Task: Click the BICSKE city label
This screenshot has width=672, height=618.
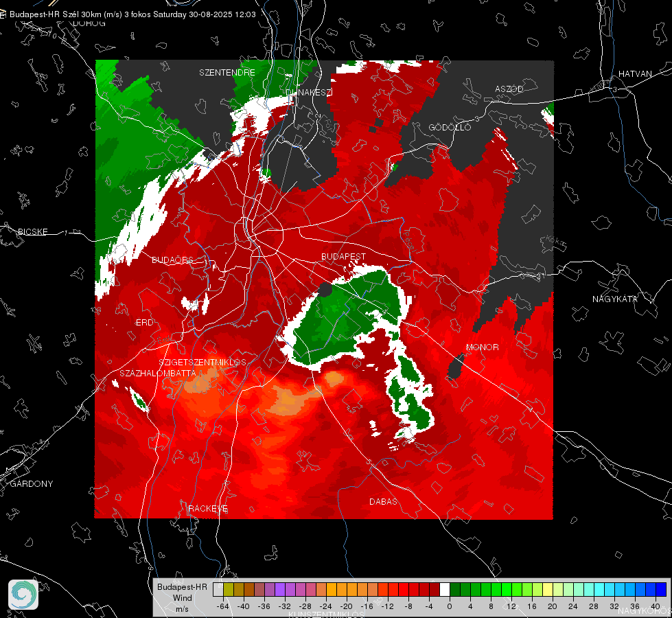Action: coord(32,231)
